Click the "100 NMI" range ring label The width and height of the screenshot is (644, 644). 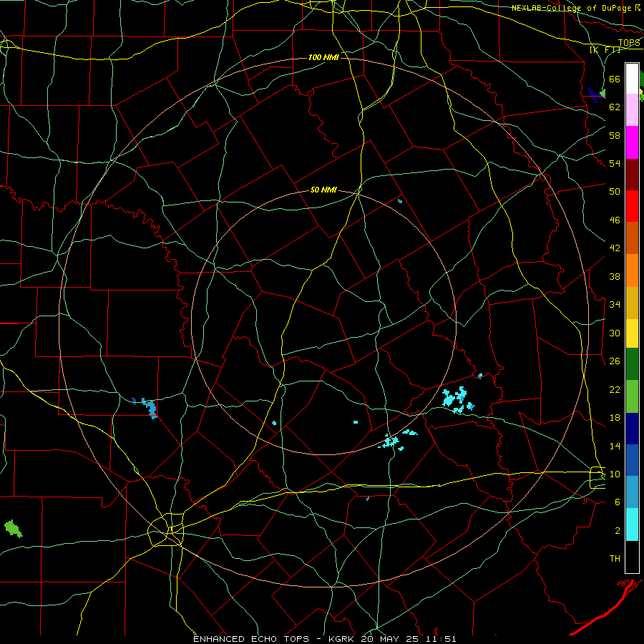[x=323, y=57]
